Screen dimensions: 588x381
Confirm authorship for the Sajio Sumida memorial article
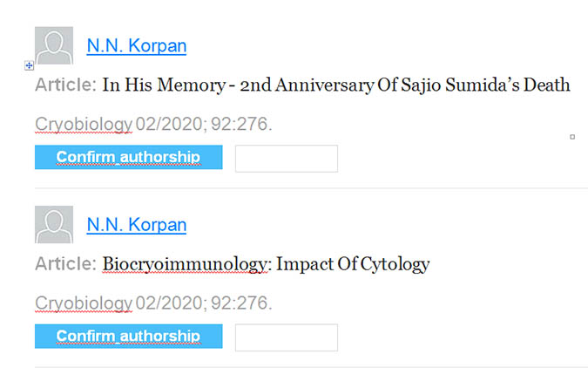128,158
